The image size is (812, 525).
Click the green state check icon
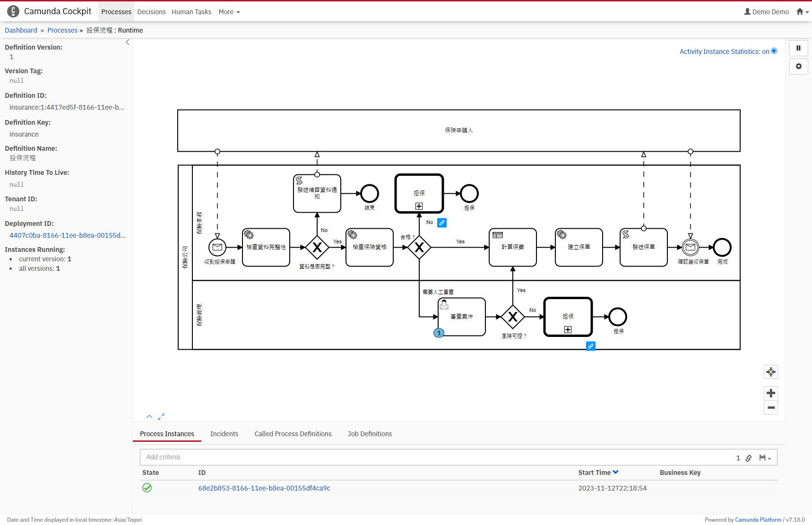pos(147,488)
